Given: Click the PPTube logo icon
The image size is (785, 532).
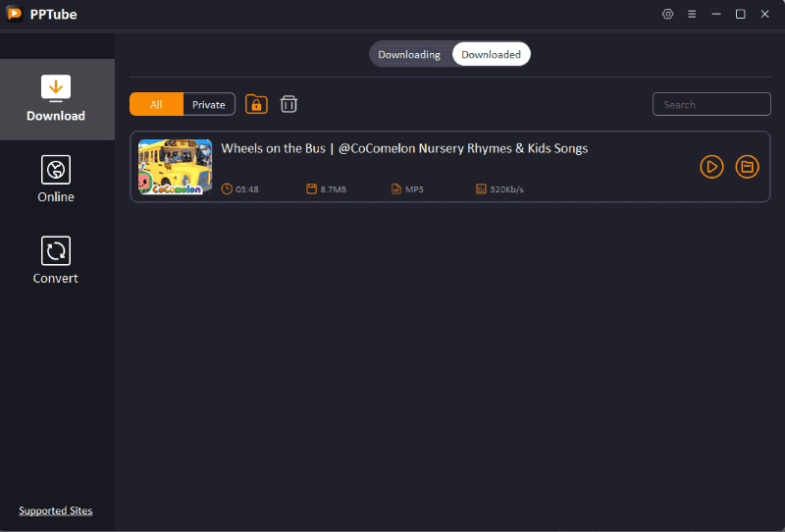Looking at the screenshot, I should (15, 14).
